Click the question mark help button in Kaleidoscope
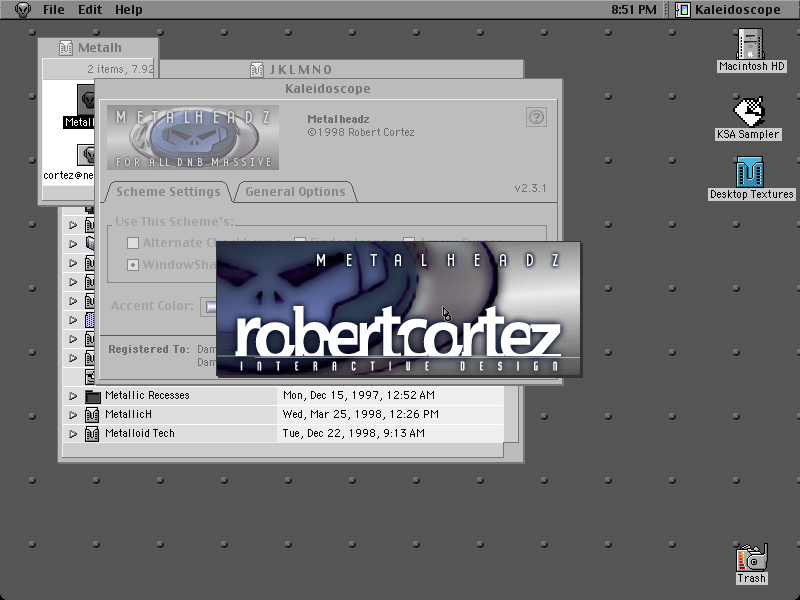This screenshot has height=600, width=800. (536, 117)
